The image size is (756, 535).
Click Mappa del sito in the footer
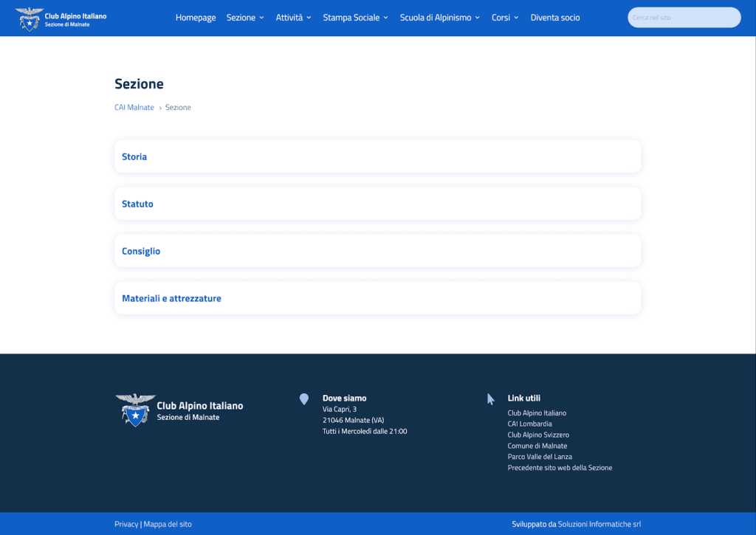point(167,523)
